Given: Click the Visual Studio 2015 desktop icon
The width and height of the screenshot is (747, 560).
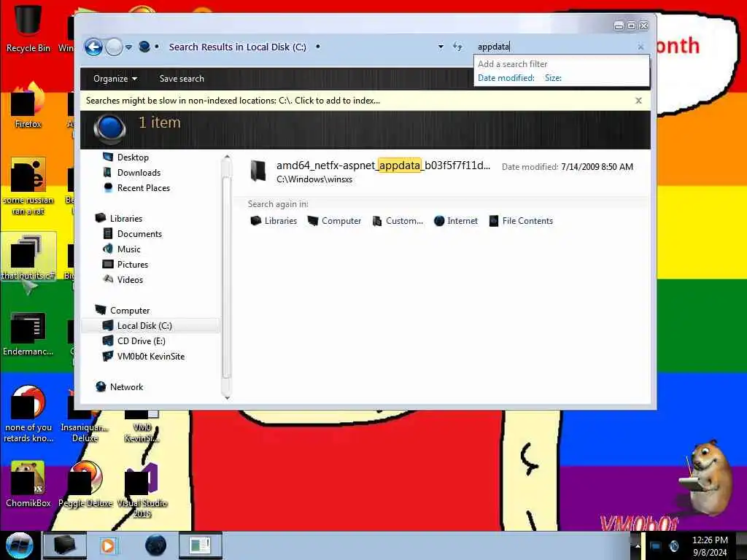Looking at the screenshot, I should [142, 489].
